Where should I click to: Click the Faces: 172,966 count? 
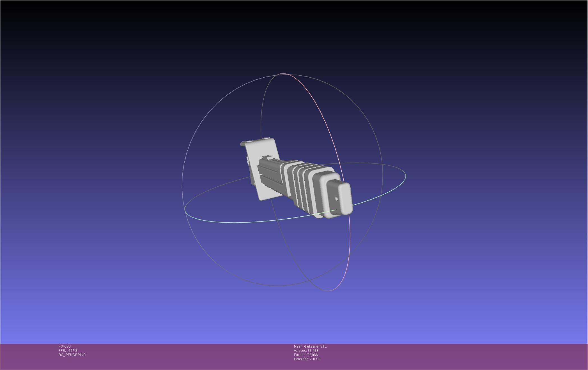tap(306, 355)
